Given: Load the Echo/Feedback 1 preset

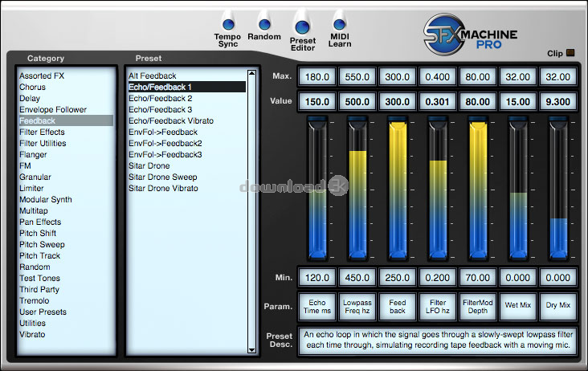Looking at the screenshot, I should [186, 87].
